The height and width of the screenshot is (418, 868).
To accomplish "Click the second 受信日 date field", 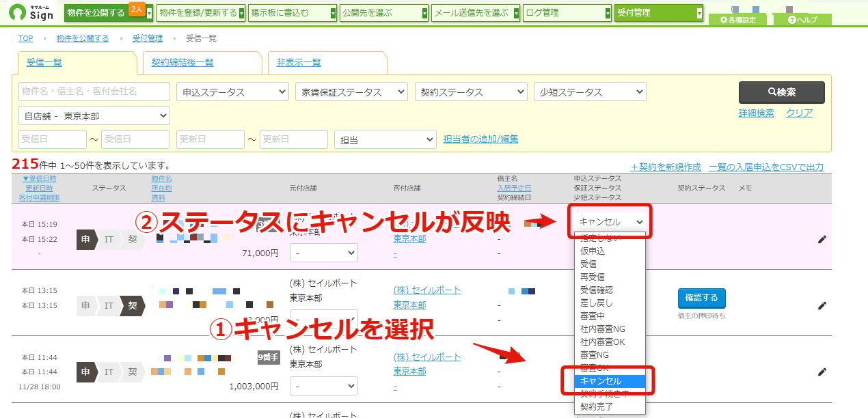I will coord(135,139).
